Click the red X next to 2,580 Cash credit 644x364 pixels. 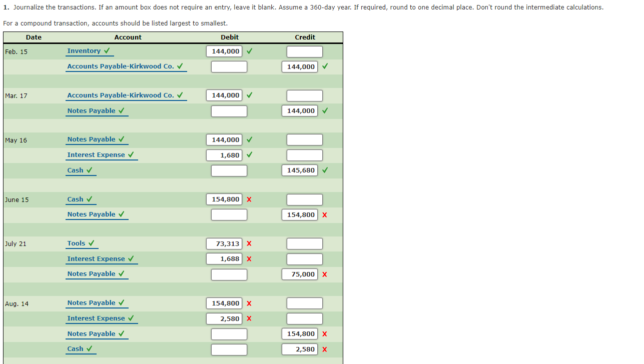(324, 349)
